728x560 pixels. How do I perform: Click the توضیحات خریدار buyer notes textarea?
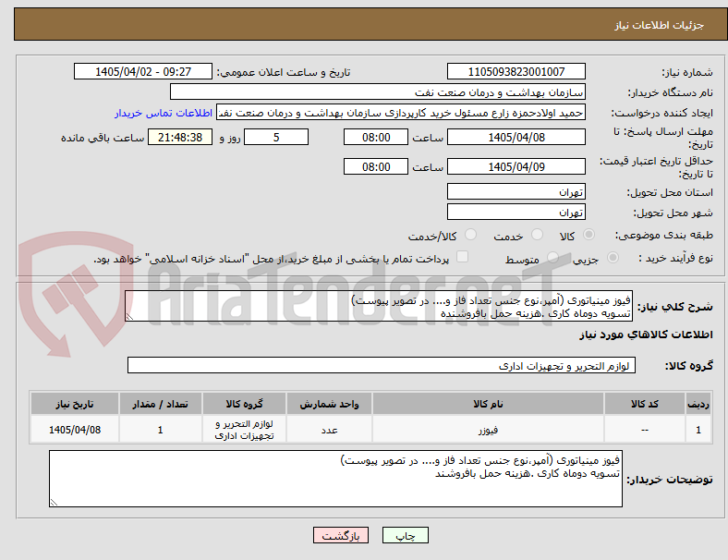point(335,479)
